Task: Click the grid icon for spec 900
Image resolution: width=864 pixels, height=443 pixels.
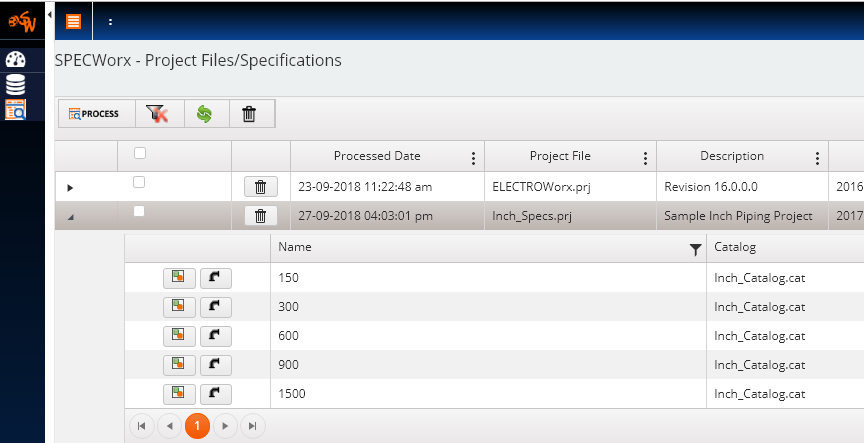Action: pos(179,365)
